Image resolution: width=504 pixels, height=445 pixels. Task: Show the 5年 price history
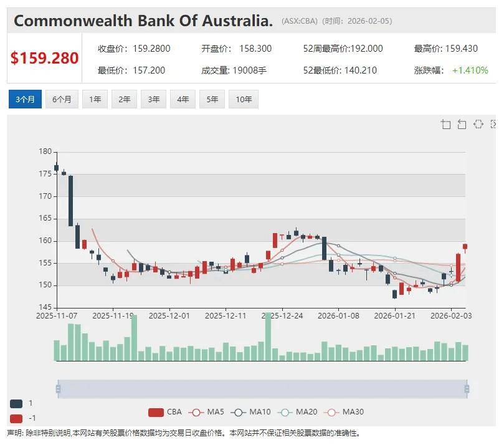tap(212, 99)
